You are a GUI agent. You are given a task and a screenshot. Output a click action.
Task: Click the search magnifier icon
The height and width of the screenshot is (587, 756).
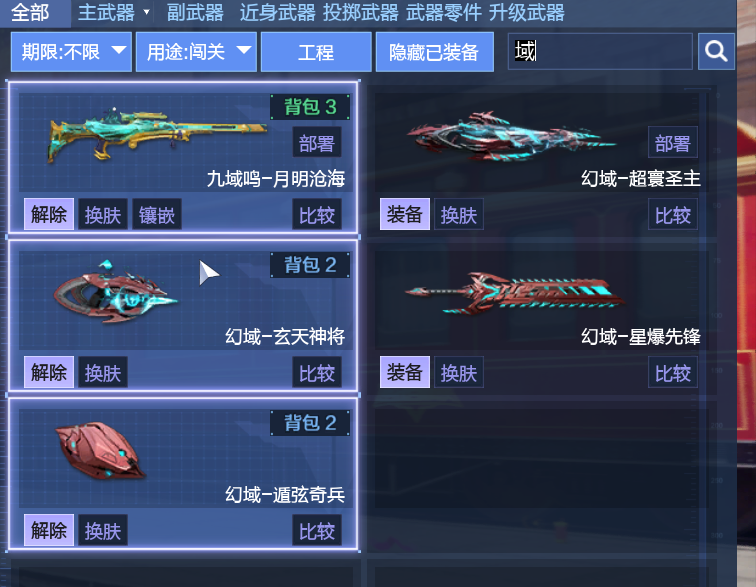click(x=716, y=51)
